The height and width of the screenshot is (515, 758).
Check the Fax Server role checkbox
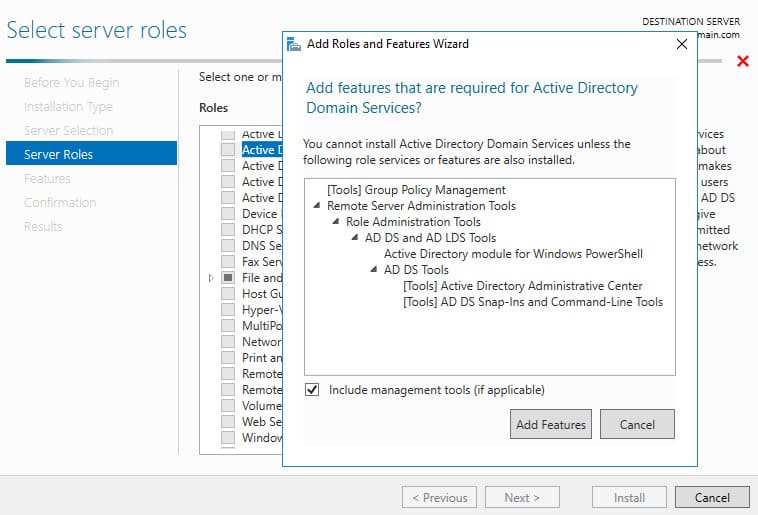click(228, 261)
